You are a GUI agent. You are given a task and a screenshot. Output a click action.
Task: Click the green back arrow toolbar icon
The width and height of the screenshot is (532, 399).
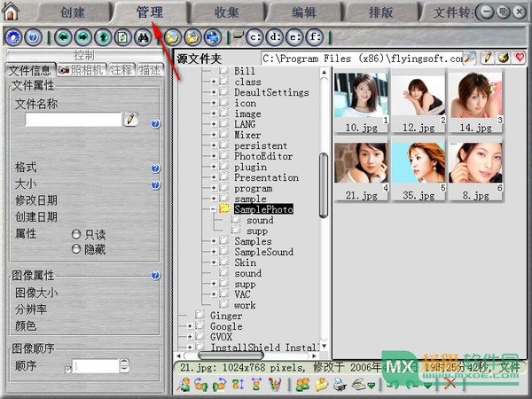coord(62,38)
